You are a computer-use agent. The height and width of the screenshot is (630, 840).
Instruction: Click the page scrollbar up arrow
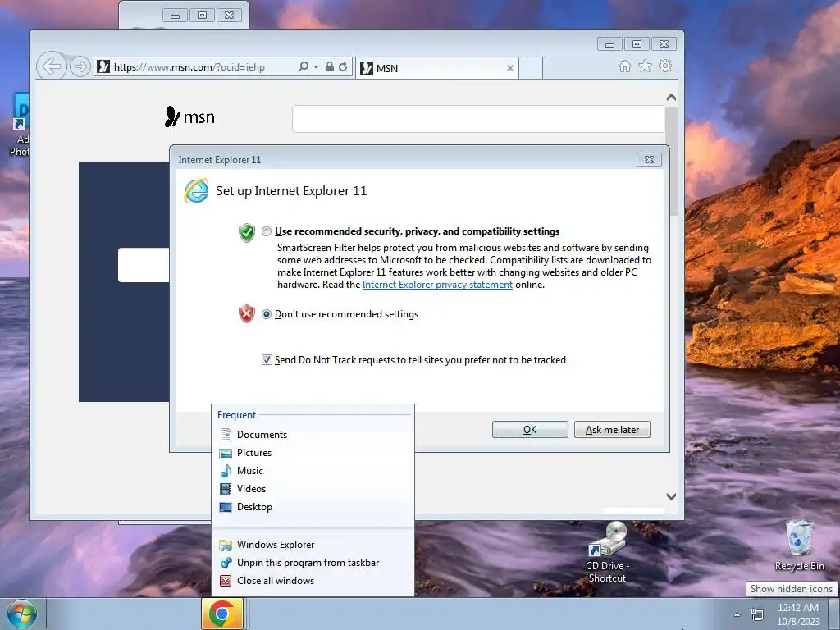point(671,98)
